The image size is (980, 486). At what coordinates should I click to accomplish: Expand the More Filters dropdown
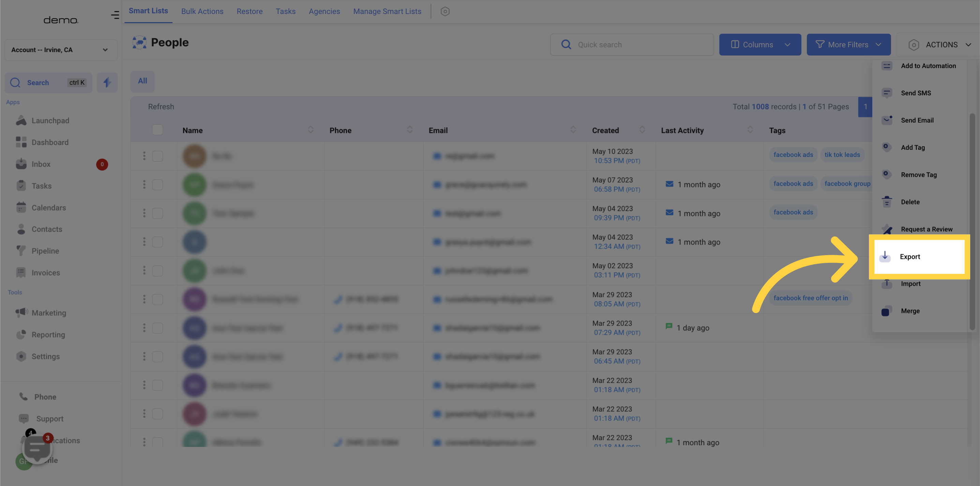(x=848, y=45)
